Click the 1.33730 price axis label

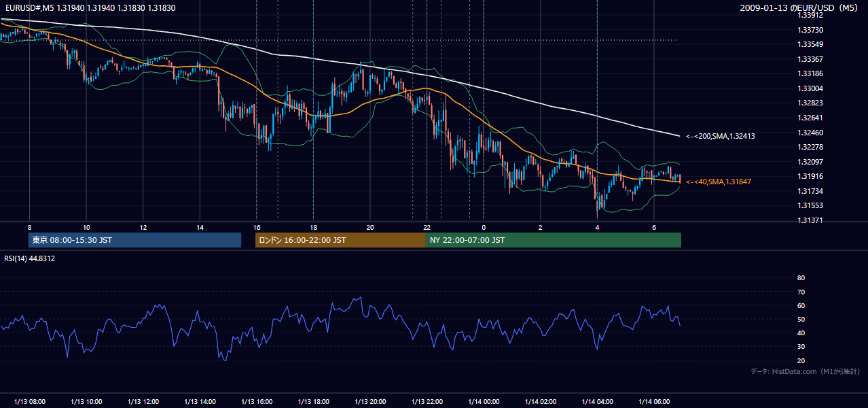pyautogui.click(x=810, y=30)
